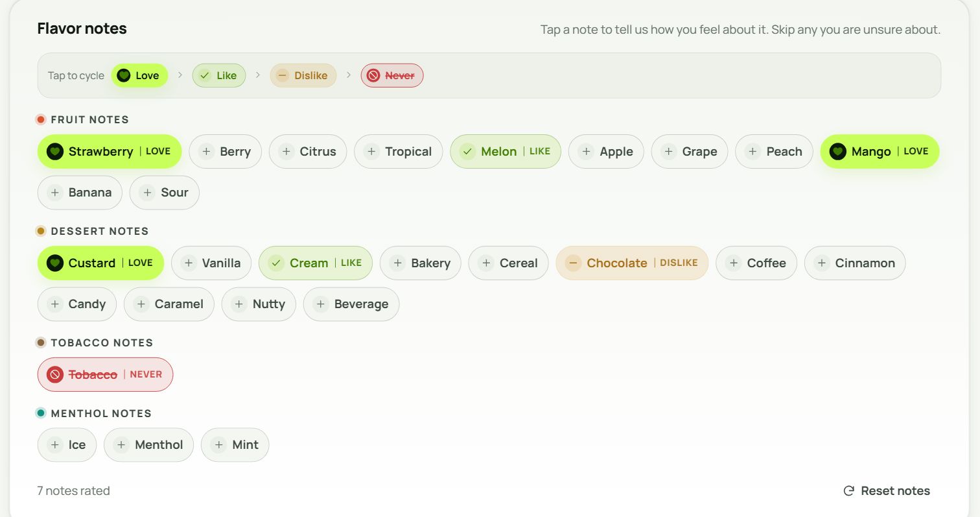Click the plus icon on Citrus chip
This screenshot has height=517, width=980.
pyautogui.click(x=286, y=151)
